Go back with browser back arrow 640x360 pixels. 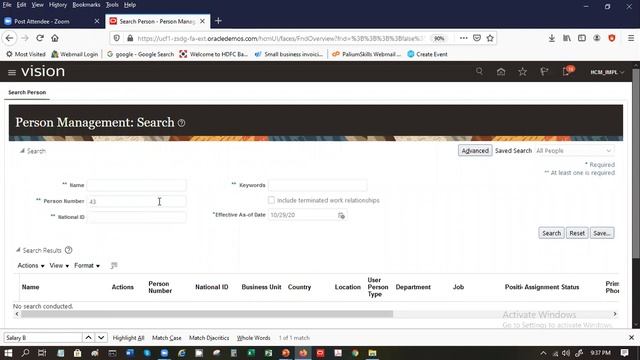pos(9,38)
